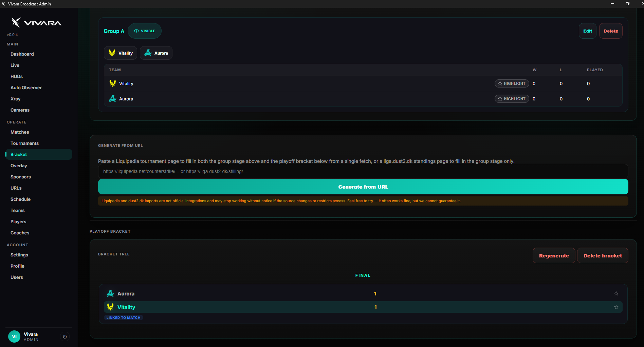The width and height of the screenshot is (644, 347).
Task: Open Coaches page
Action: pos(39,233)
